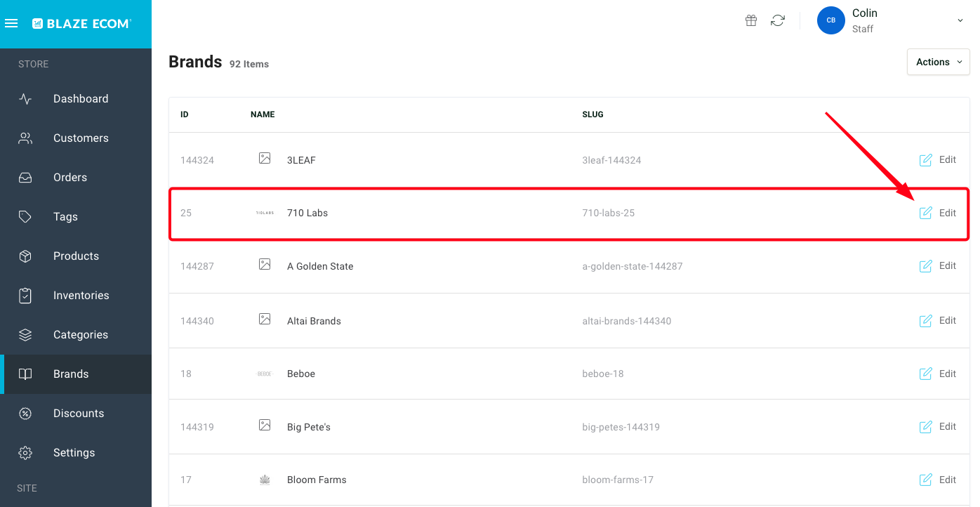Screen dimensions: 980x507
Task: Open Inventories section
Action: tap(76, 296)
